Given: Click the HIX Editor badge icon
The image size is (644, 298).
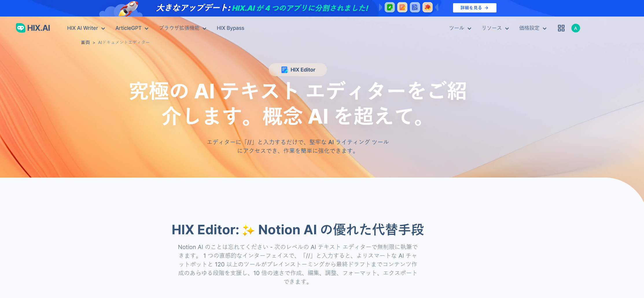Looking at the screenshot, I should click(x=285, y=70).
